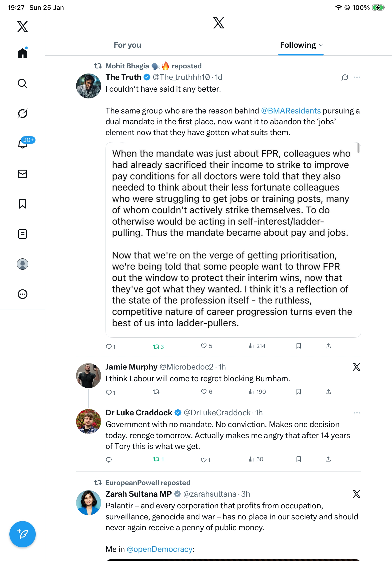Open the @openDemocracy mention link
392x561 pixels.
(159, 549)
